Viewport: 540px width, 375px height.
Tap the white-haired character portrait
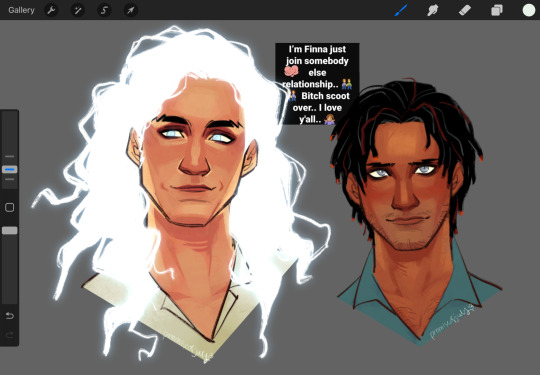(x=181, y=195)
